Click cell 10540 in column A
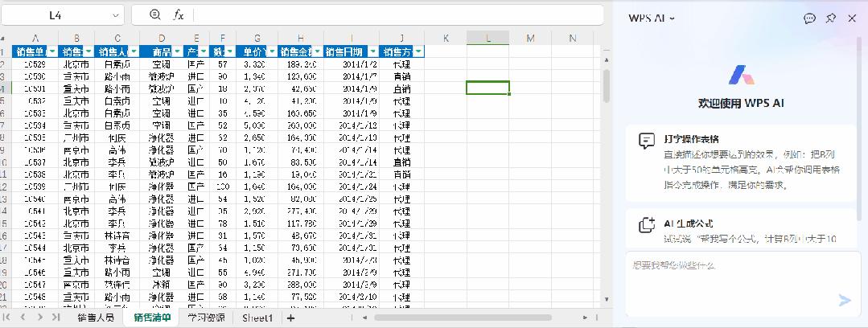The height and width of the screenshot is (328, 868). [x=35, y=199]
